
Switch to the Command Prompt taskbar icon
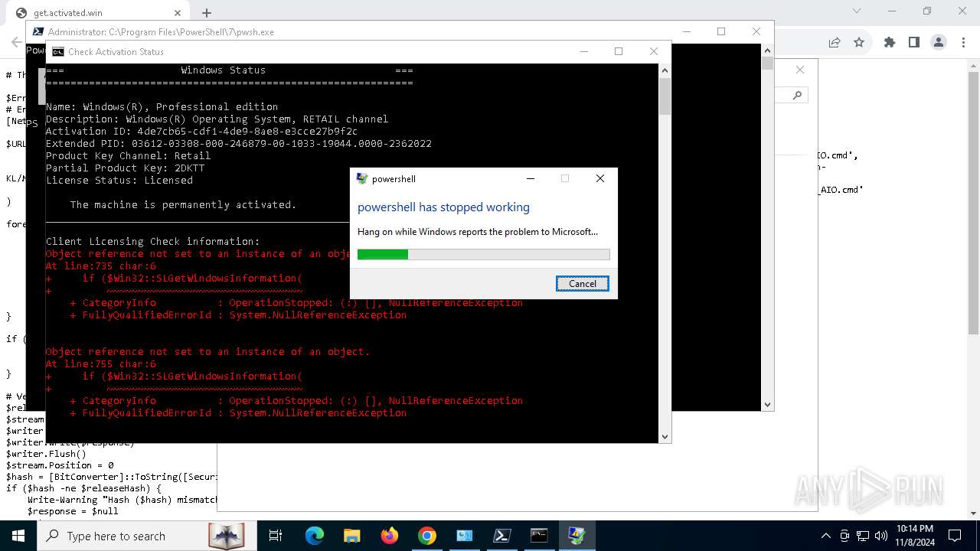tap(539, 536)
